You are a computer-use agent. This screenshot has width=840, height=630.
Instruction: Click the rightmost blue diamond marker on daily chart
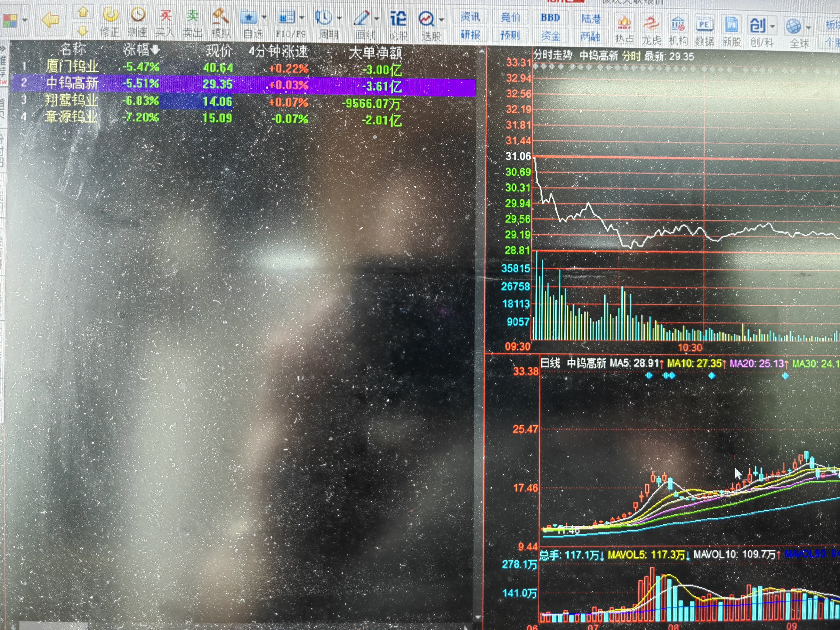click(785, 376)
